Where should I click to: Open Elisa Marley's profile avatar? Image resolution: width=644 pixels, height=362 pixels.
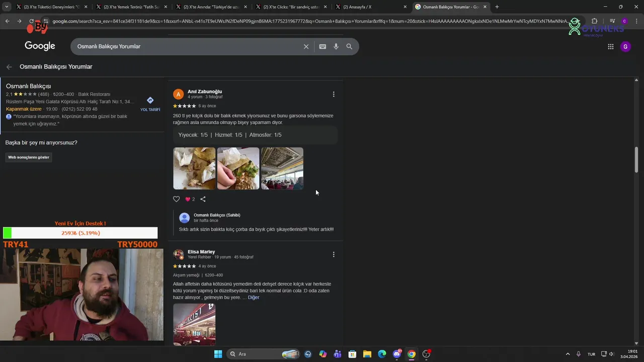tap(178, 254)
